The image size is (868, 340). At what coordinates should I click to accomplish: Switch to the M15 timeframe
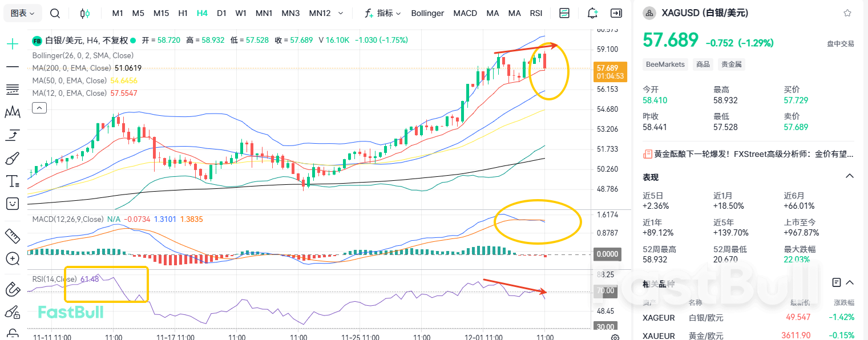click(x=161, y=13)
